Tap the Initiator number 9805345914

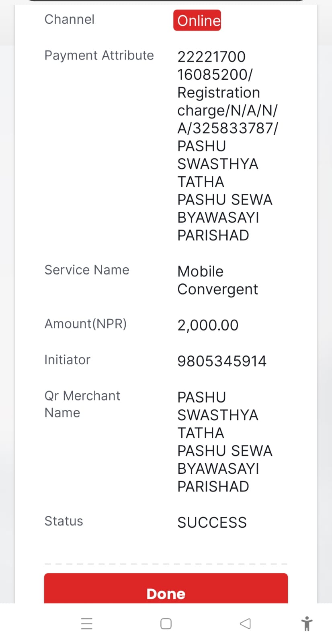[222, 361]
